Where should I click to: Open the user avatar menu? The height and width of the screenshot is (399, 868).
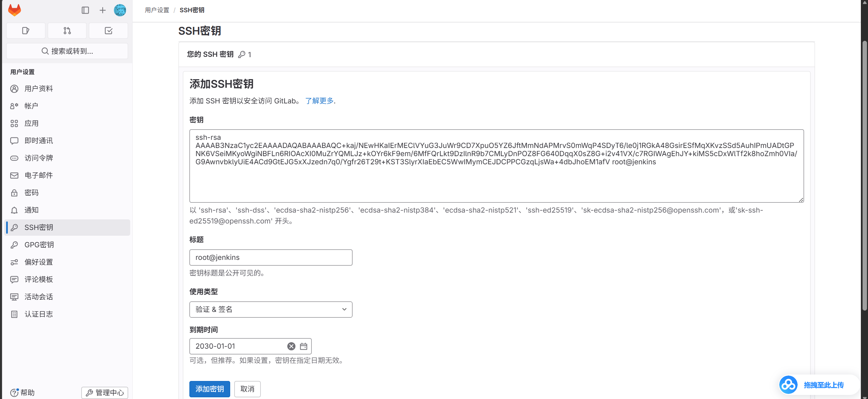(x=120, y=10)
